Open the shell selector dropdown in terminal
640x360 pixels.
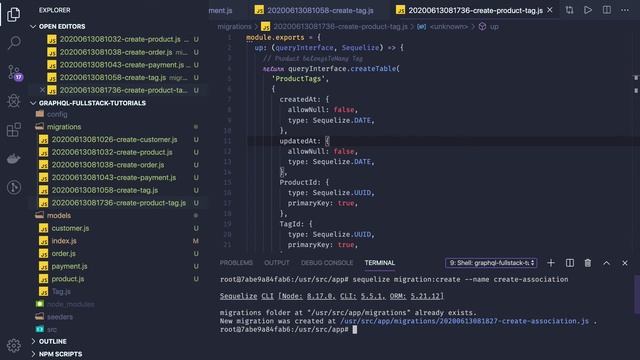click(491, 263)
